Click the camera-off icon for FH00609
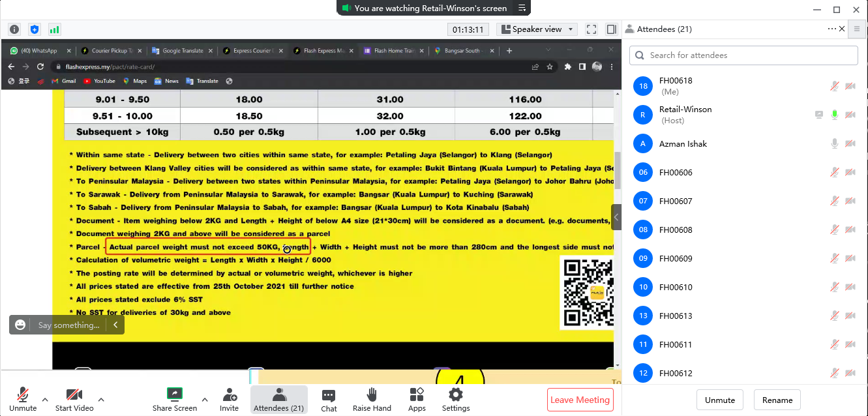The image size is (868, 416). [850, 258]
